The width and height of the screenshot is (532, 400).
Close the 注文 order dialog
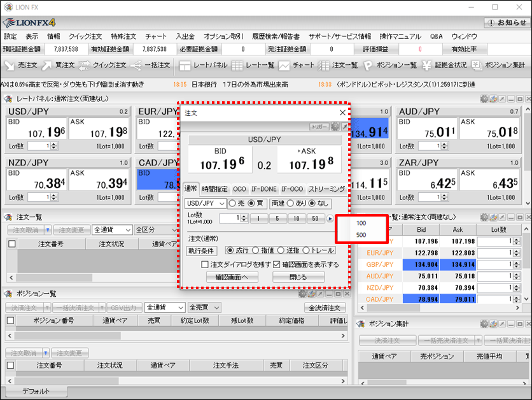pyautogui.click(x=342, y=113)
